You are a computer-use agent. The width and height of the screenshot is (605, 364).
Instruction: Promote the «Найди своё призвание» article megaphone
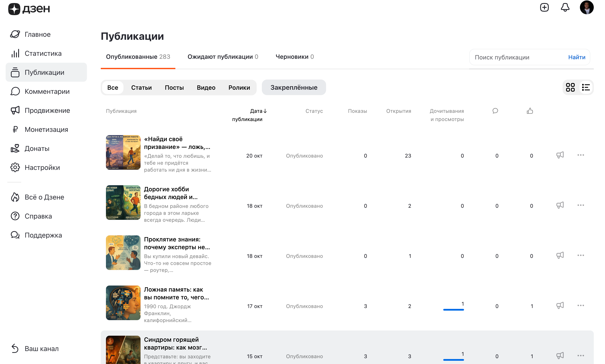(560, 155)
